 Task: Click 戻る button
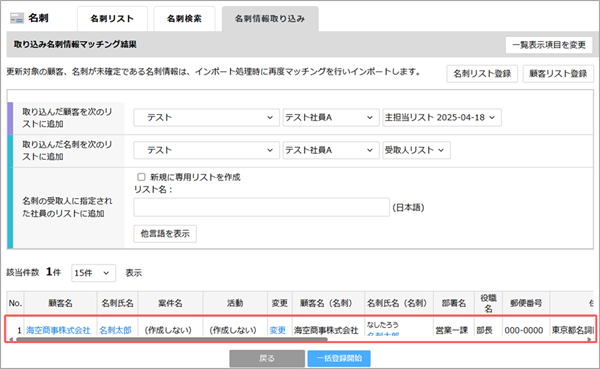pos(267,359)
